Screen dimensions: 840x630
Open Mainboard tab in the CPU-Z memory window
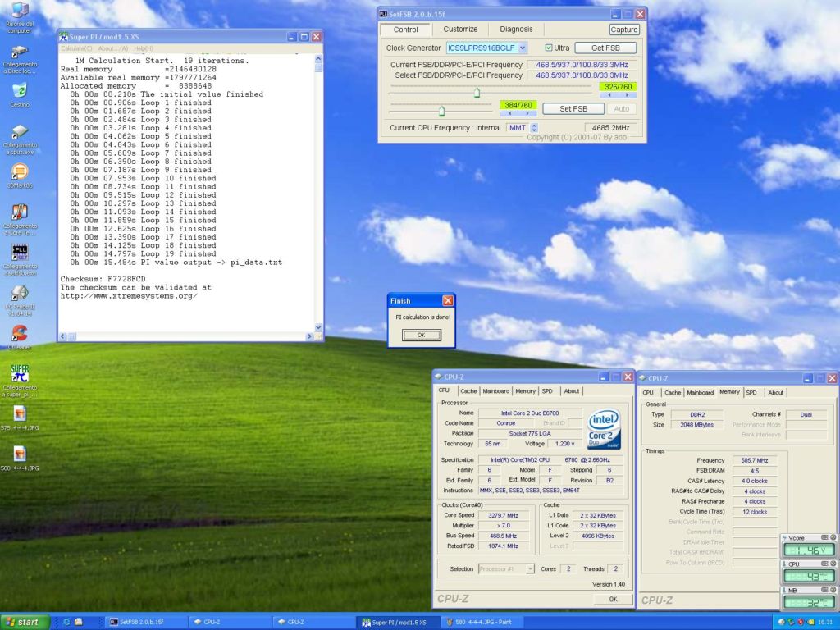[701, 393]
